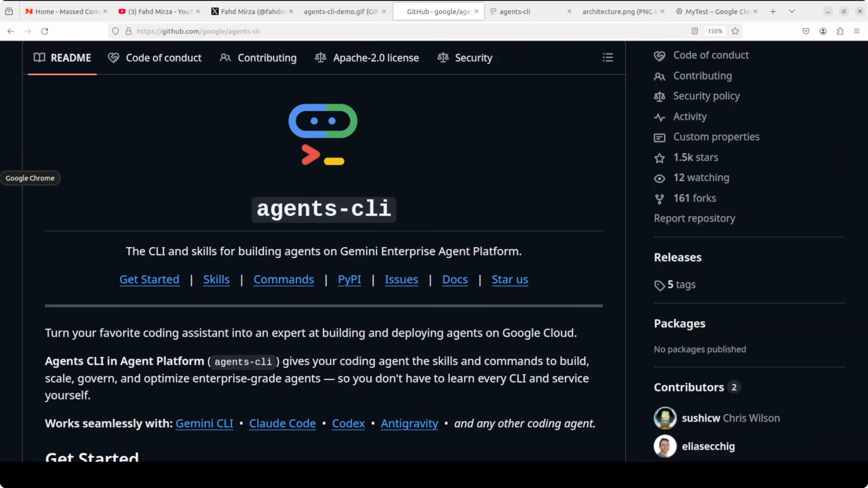Follow the Claude Code link
Image resolution: width=868 pixels, height=488 pixels.
point(282,423)
